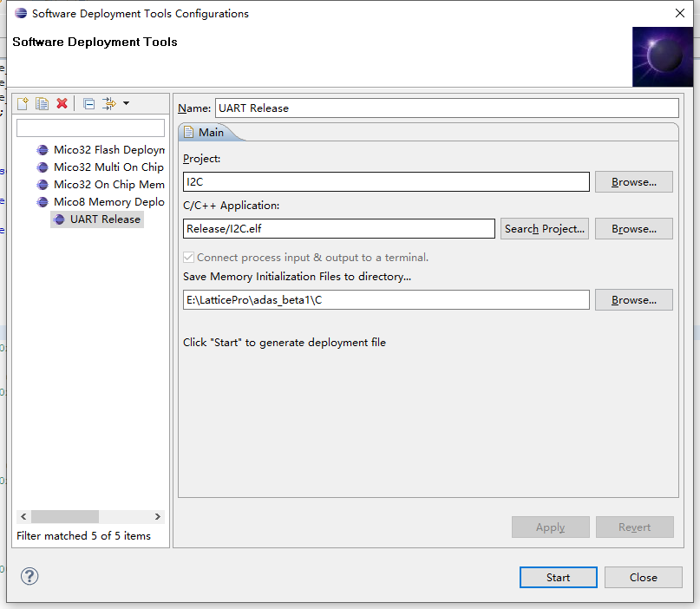The image size is (700, 609).
Task: Click the Name field containing UART Release
Action: (447, 108)
